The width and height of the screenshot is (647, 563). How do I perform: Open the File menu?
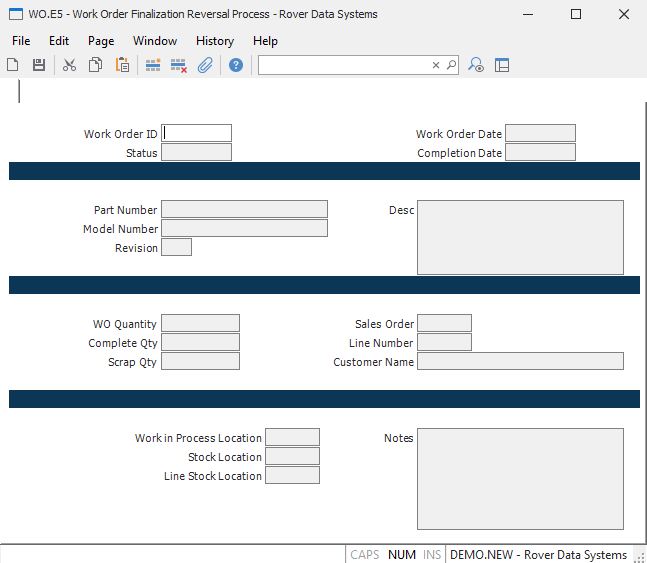pos(21,41)
